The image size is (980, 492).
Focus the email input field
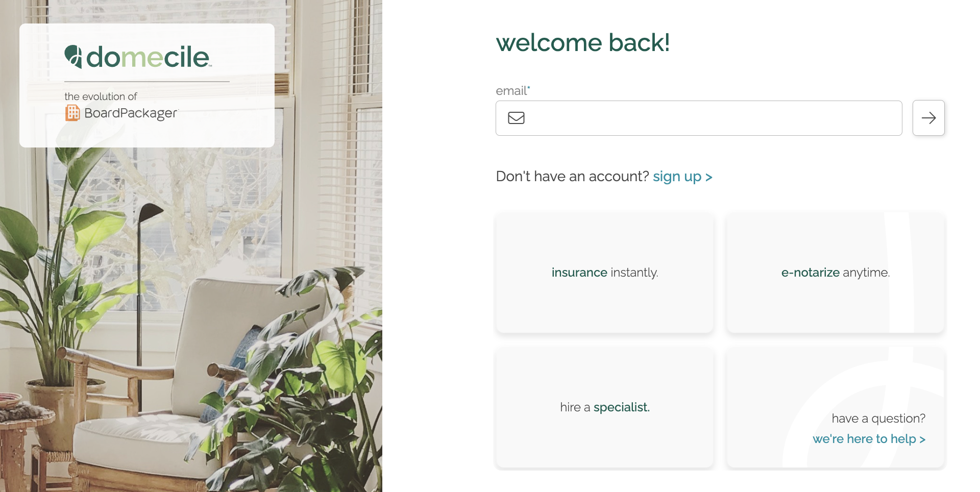(699, 118)
